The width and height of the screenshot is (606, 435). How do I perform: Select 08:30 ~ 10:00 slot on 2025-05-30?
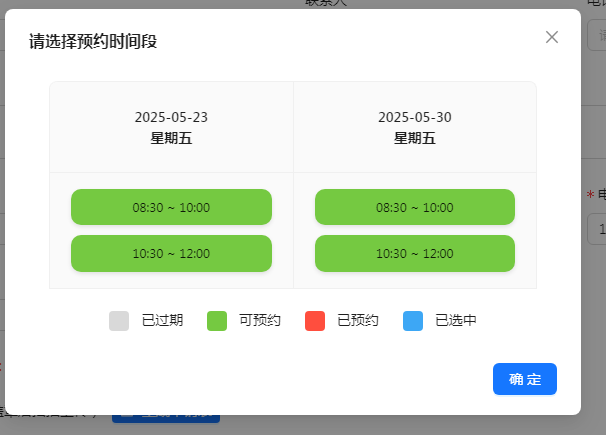[x=415, y=207]
